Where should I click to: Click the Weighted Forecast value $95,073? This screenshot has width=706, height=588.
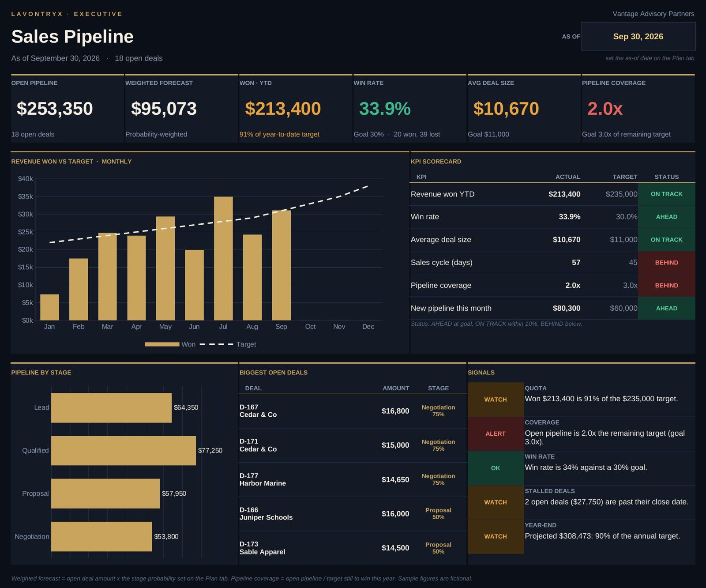tap(164, 109)
